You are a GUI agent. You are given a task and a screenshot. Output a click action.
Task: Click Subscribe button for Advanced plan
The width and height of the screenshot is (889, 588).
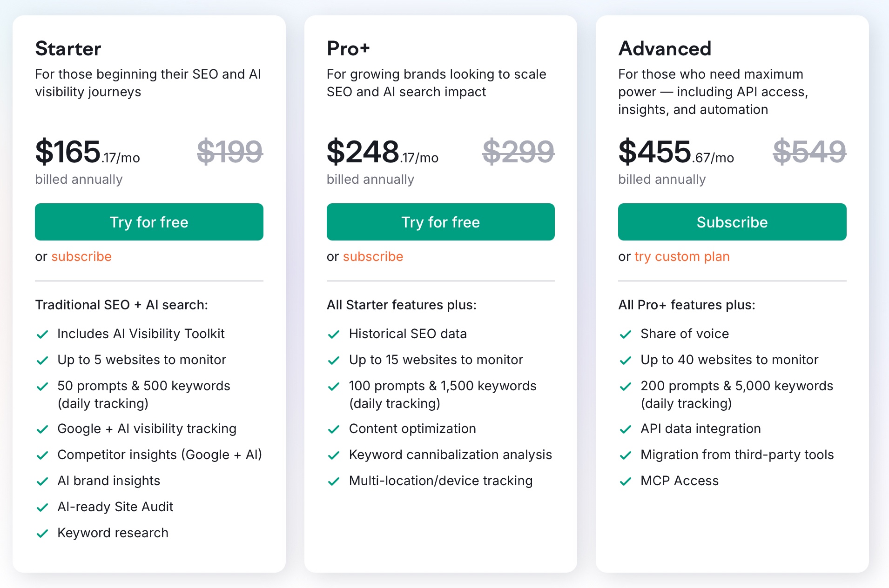[x=732, y=222]
